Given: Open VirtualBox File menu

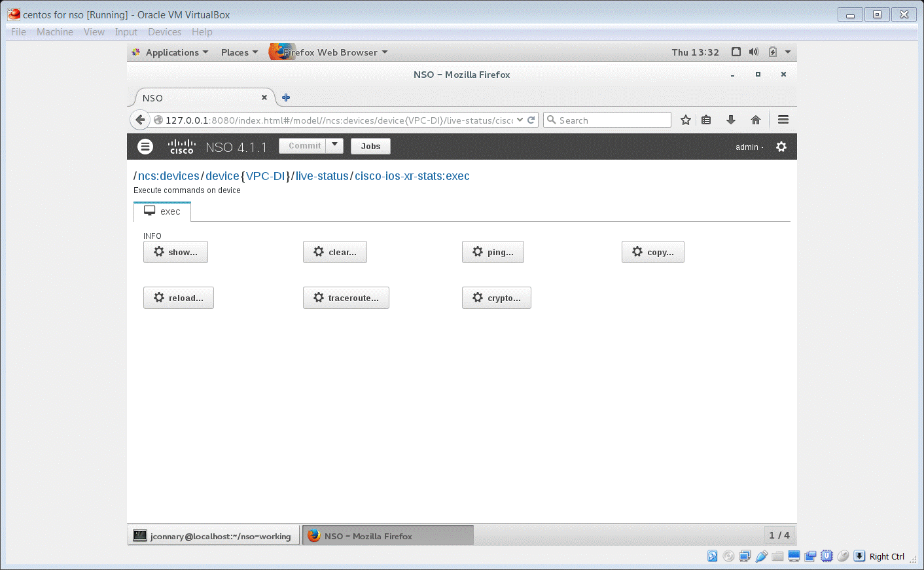Looking at the screenshot, I should pos(18,32).
